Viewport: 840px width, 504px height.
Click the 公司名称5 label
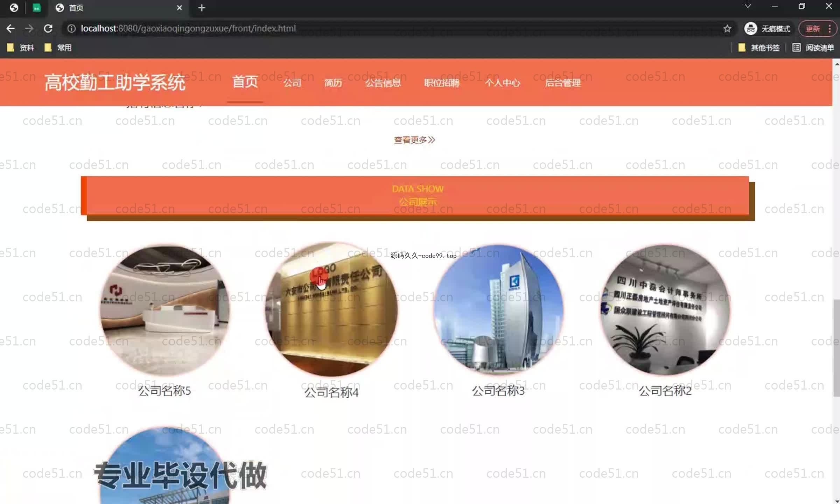click(164, 391)
